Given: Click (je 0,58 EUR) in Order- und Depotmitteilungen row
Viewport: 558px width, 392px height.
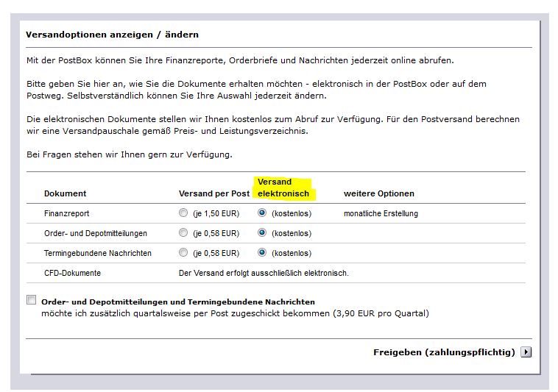Looking at the screenshot, I should 216,233.
